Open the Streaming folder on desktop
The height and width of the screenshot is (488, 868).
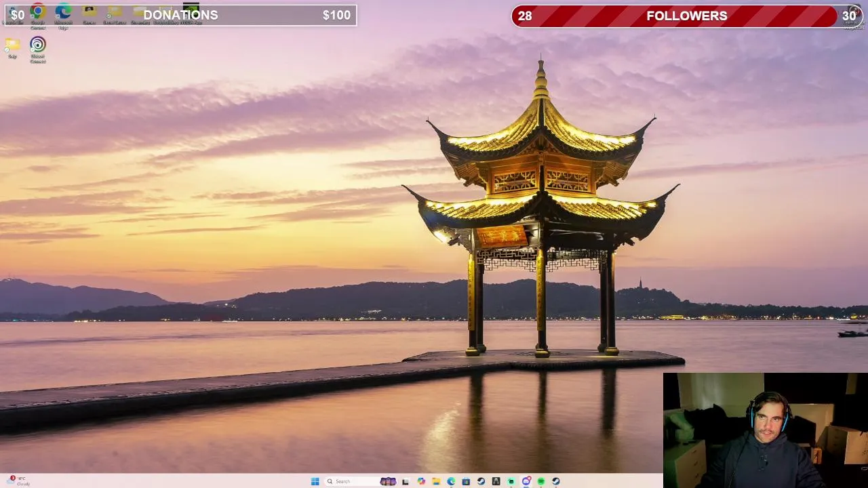coord(140,14)
